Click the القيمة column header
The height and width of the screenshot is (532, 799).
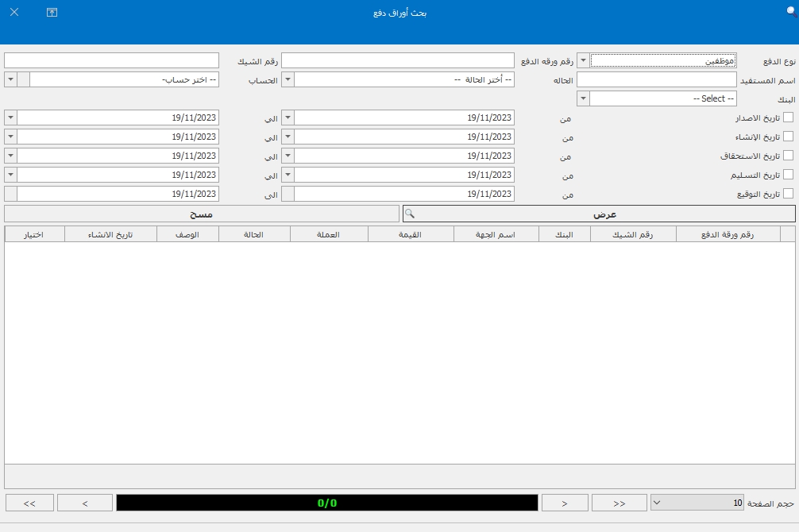[411, 234]
